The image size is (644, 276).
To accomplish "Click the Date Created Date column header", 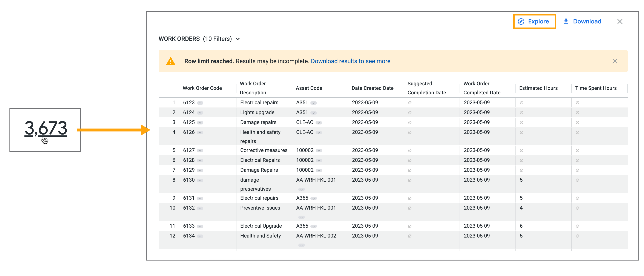I will point(372,88).
